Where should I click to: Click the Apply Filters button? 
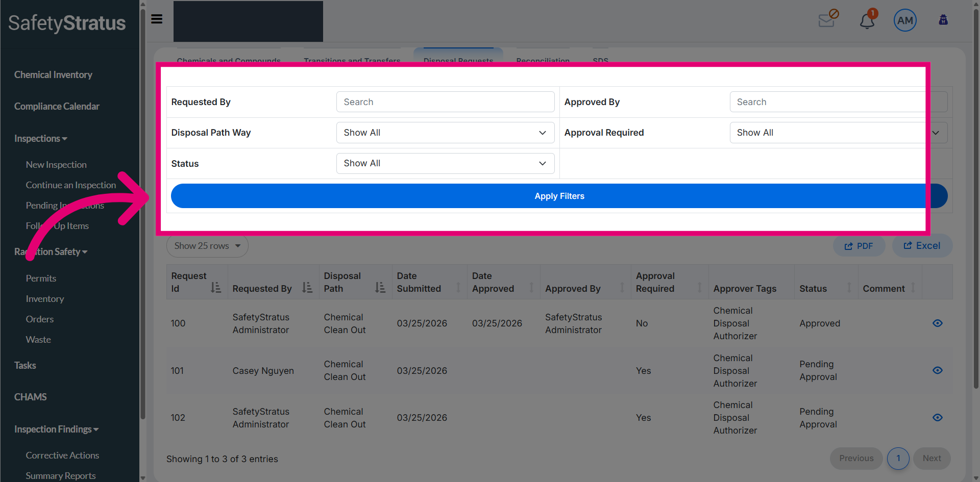(559, 196)
